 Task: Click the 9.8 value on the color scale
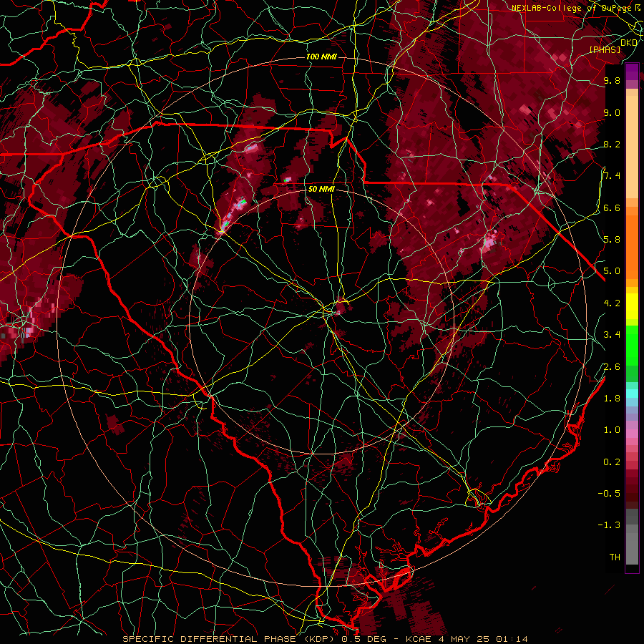(612, 80)
